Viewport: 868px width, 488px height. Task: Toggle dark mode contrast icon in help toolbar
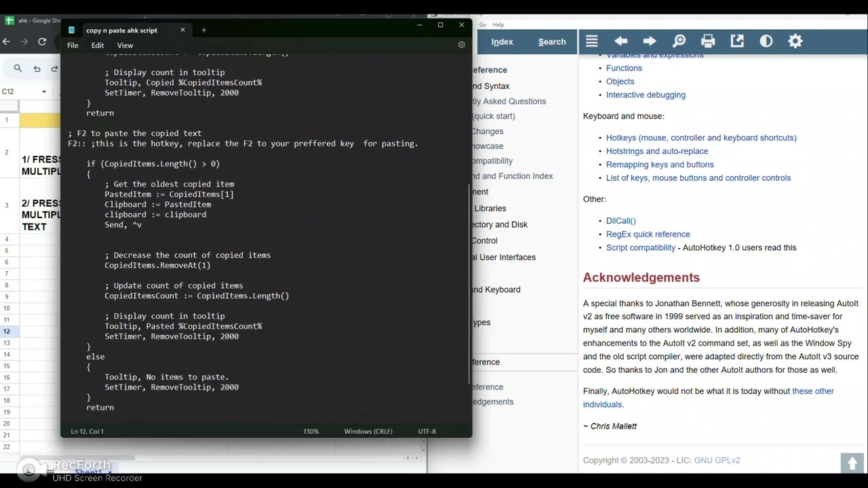click(x=766, y=41)
